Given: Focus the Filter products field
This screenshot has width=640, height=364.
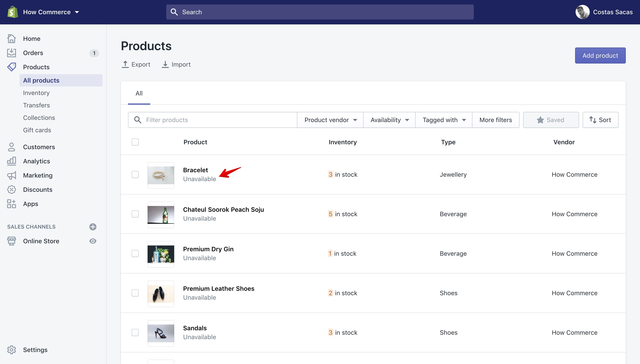Looking at the screenshot, I should [x=212, y=120].
